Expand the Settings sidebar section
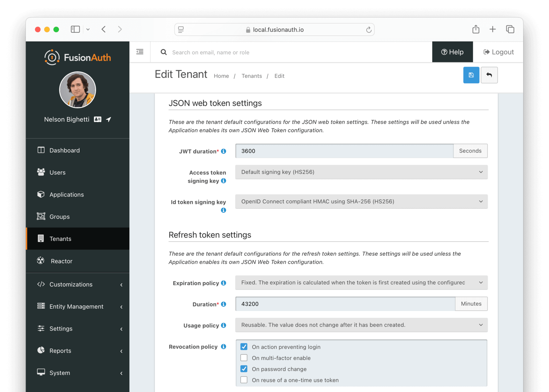Screen dimensions: 549x392 (61, 328)
